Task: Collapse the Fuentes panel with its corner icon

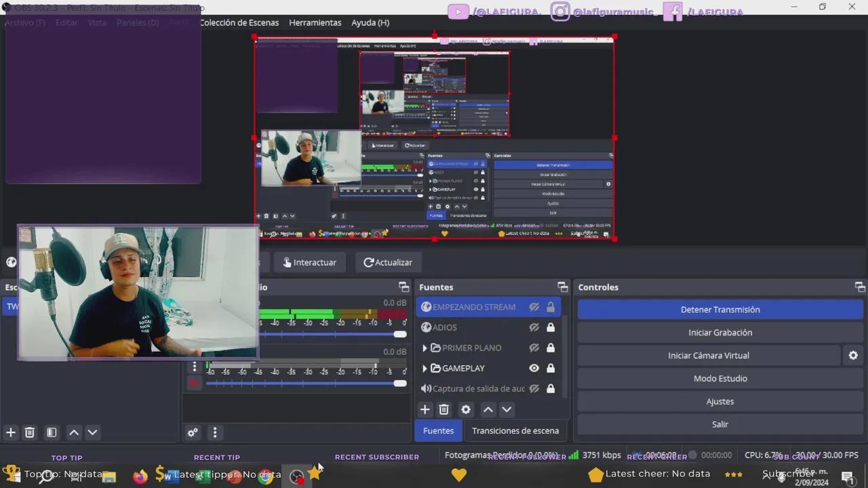Action: [562, 286]
